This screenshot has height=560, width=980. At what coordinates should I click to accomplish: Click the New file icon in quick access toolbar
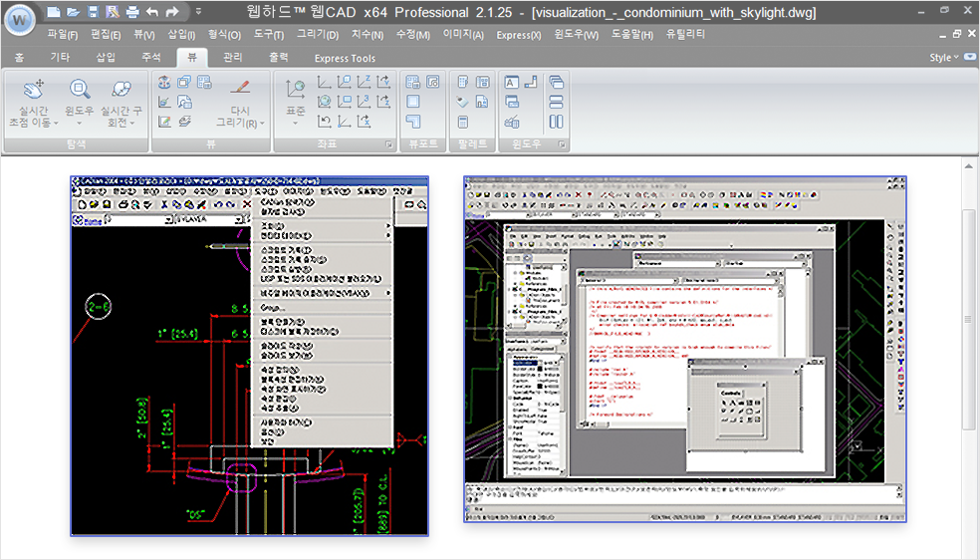(54, 11)
